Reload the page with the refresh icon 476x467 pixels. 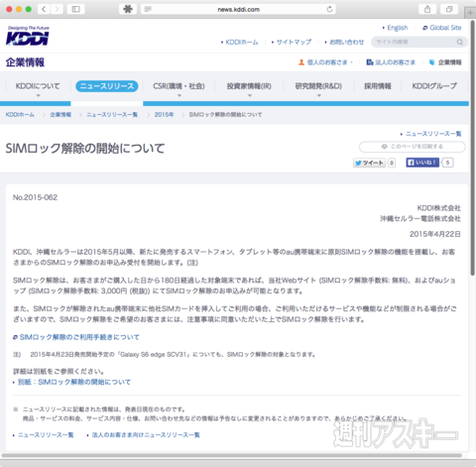(329, 9)
